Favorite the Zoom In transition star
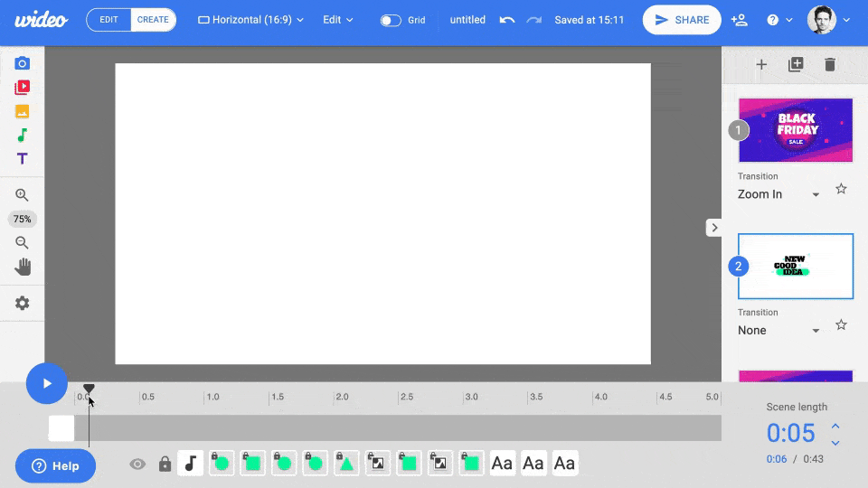Viewport: 868px width, 488px height. tap(841, 189)
